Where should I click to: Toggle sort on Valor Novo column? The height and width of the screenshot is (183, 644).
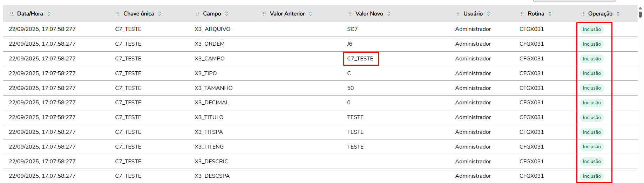click(389, 14)
